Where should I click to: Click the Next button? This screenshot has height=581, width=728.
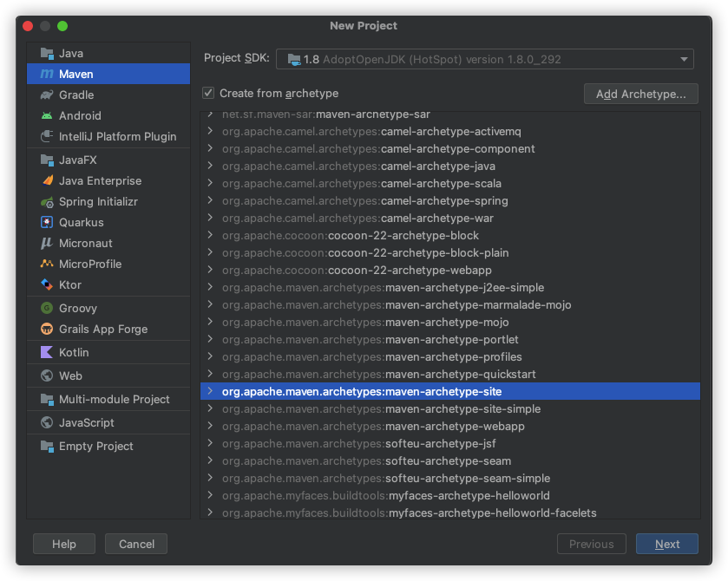[666, 544]
